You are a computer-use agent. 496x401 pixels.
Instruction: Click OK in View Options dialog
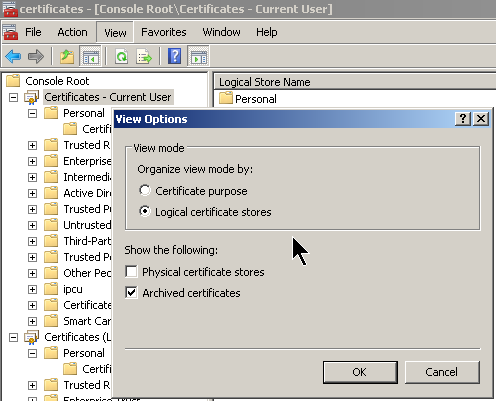tap(360, 372)
